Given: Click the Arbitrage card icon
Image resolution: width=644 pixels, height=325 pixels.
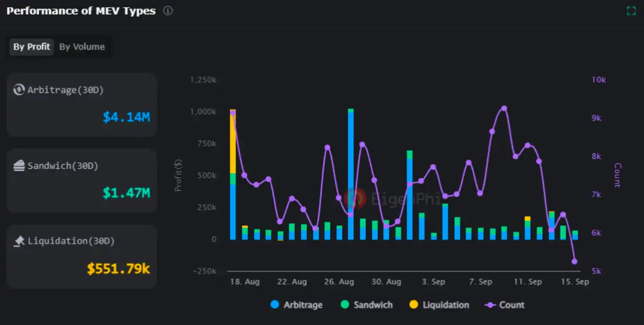Looking at the screenshot, I should pyautogui.click(x=19, y=90).
